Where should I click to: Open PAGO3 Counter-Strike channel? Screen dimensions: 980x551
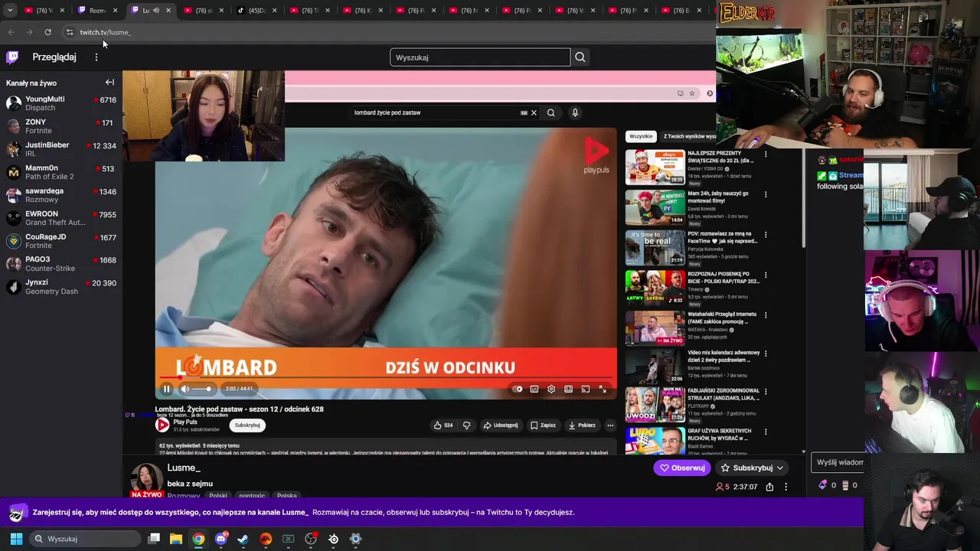(x=61, y=264)
